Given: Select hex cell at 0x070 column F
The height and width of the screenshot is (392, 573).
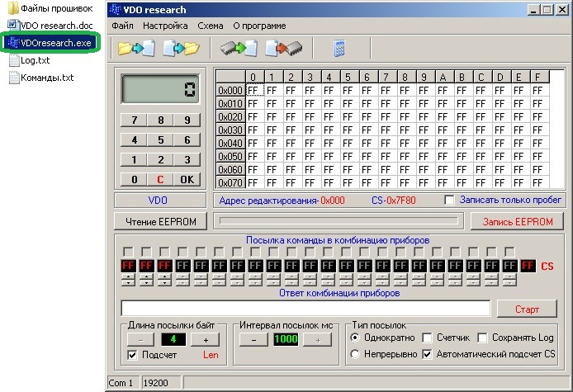Looking at the screenshot, I should pos(540,182).
